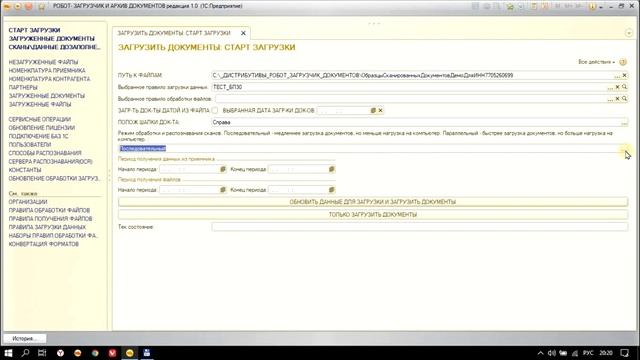Open НЕЗАГРУЖЕННЫЕ ФАЙЛЫ section

[43, 62]
